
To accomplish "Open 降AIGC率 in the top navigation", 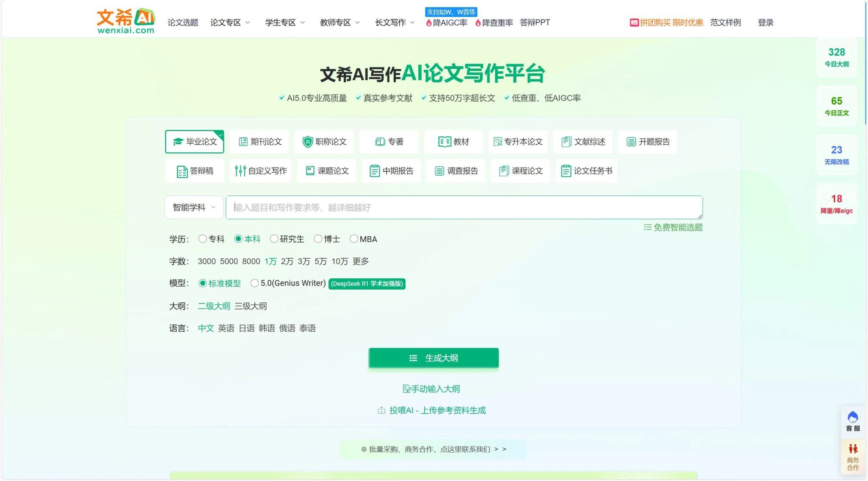I will pos(447,22).
